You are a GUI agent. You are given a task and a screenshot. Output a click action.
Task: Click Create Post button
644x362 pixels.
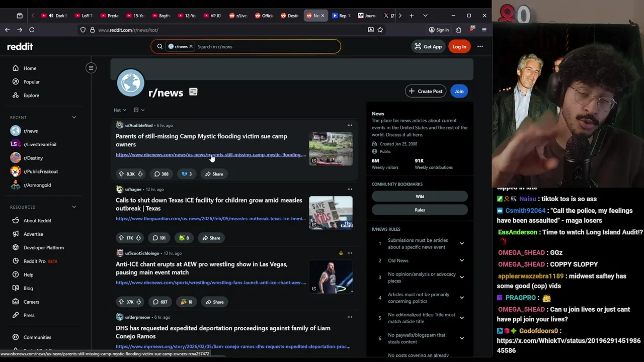426,92
